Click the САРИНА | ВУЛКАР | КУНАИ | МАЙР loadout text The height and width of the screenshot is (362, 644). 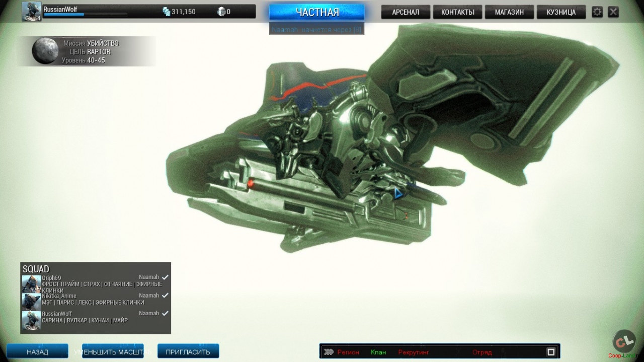coord(85,320)
